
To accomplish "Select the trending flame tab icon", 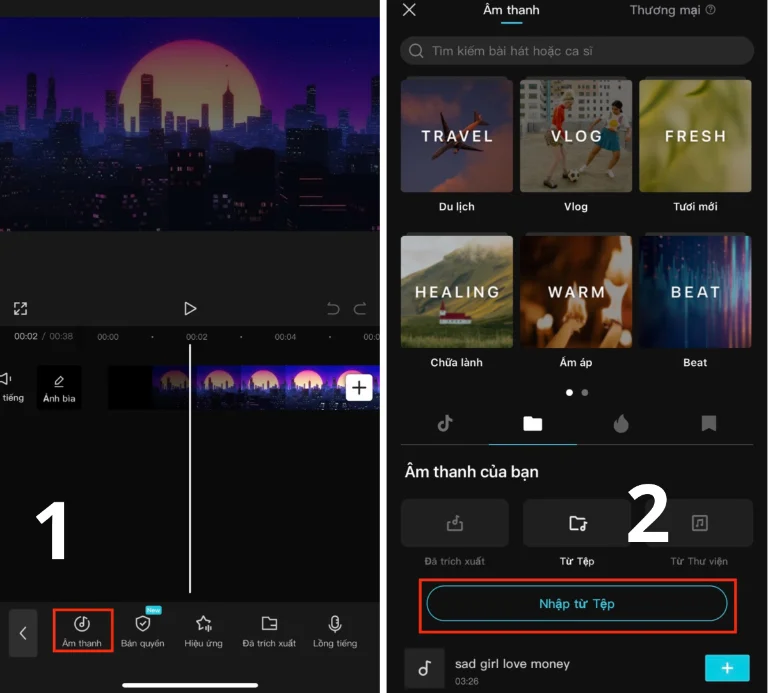I will 621,423.
